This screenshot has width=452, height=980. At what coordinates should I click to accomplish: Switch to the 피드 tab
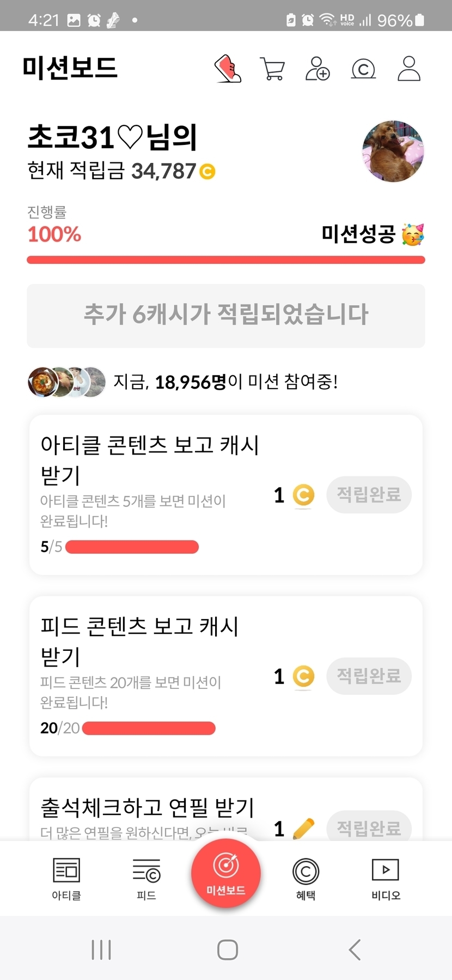click(x=146, y=879)
